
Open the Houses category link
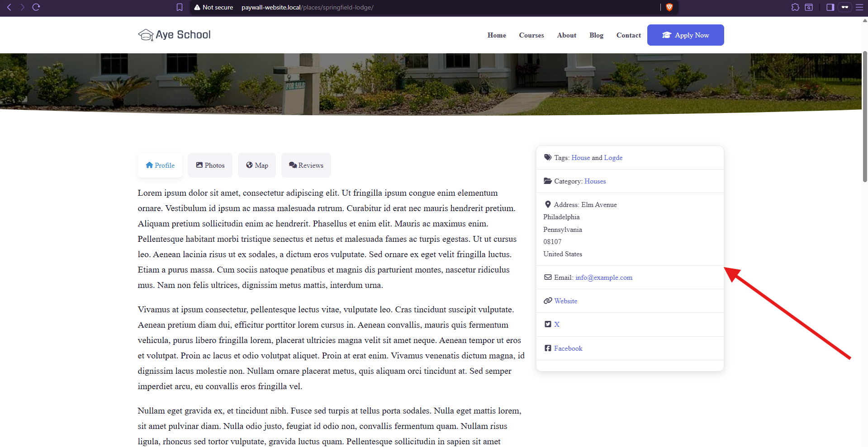coord(595,181)
